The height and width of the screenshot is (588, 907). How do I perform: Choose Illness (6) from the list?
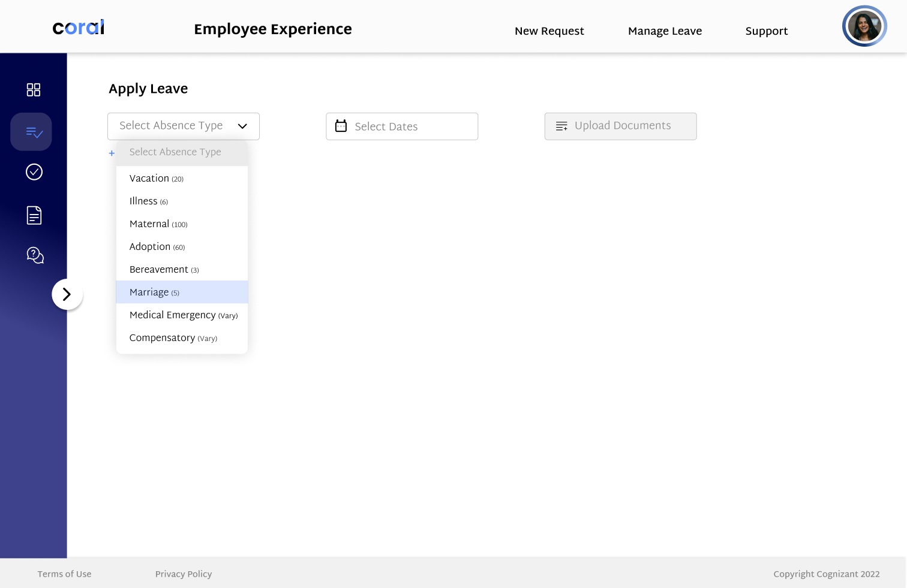click(x=182, y=201)
